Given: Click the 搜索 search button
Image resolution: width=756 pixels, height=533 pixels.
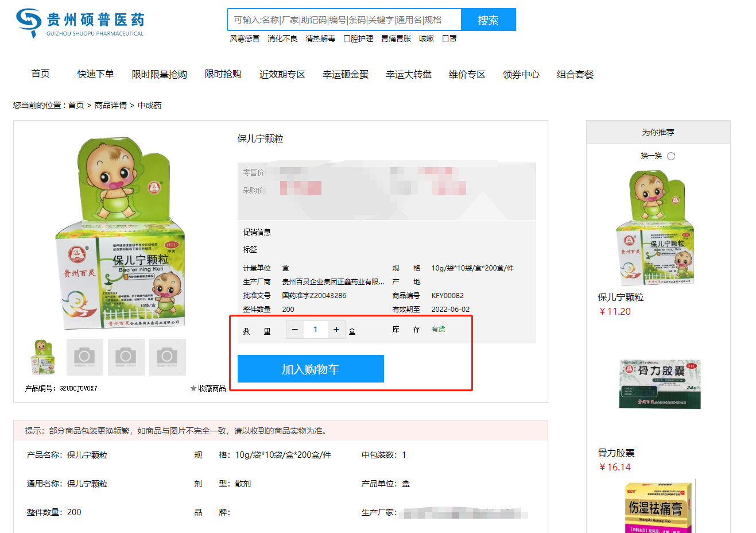Looking at the screenshot, I should [488, 20].
